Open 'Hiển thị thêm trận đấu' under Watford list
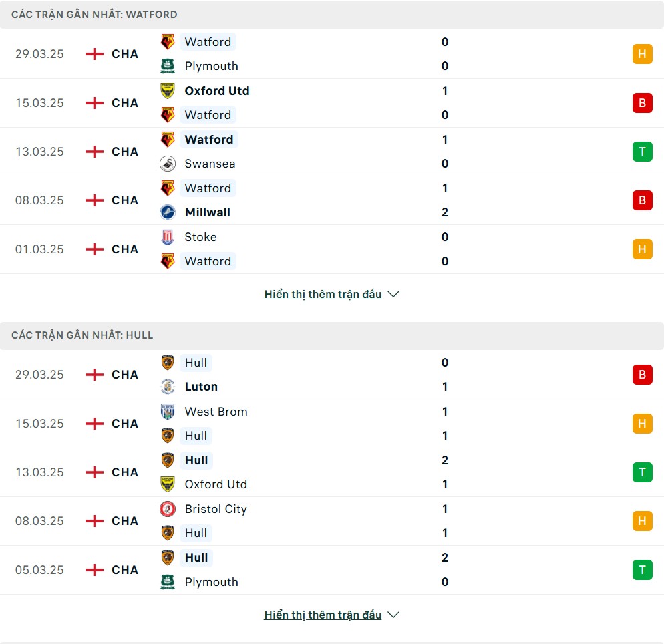664x644 pixels. (x=323, y=294)
